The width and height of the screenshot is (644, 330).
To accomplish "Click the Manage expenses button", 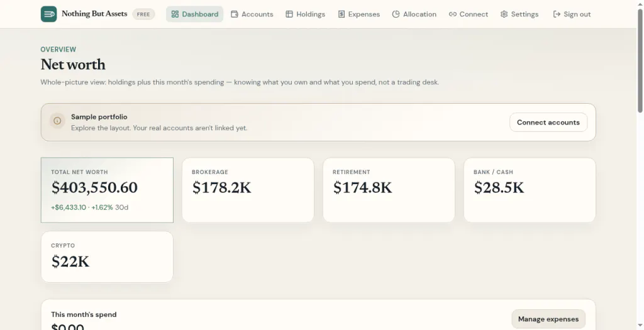I will 548,319.
